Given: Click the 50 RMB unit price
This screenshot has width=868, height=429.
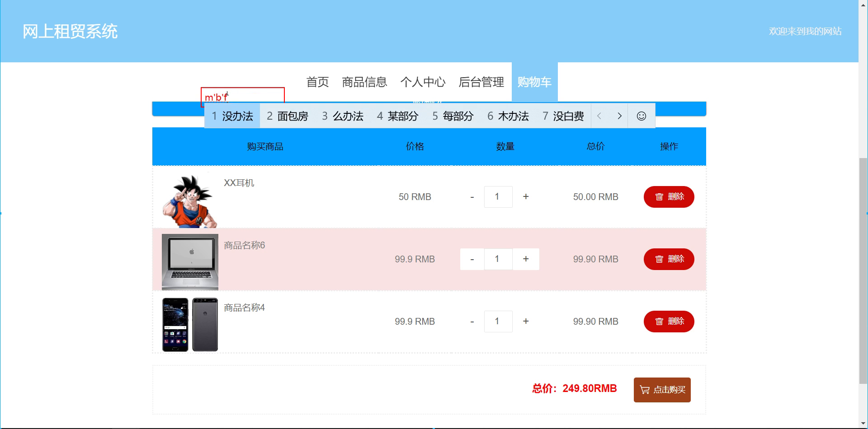Looking at the screenshot, I should coord(415,197).
